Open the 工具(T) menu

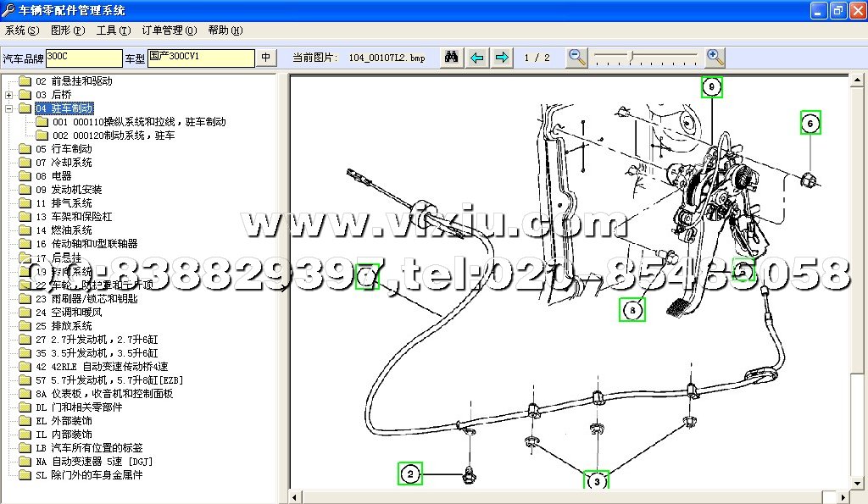point(113,30)
